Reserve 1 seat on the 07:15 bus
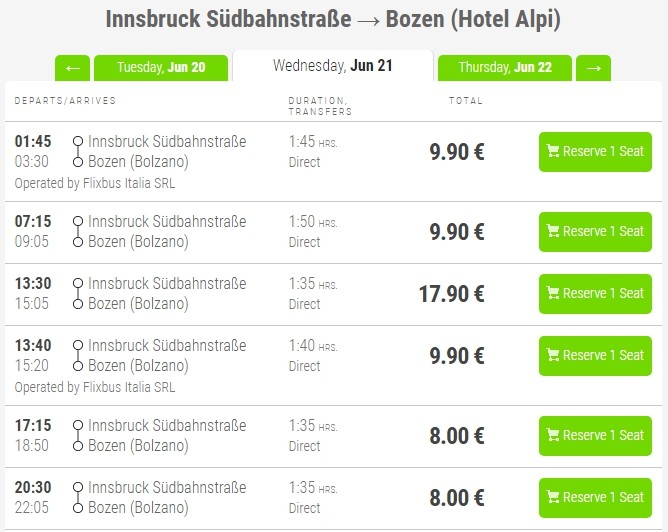Screen dimensions: 668x532 (595, 232)
